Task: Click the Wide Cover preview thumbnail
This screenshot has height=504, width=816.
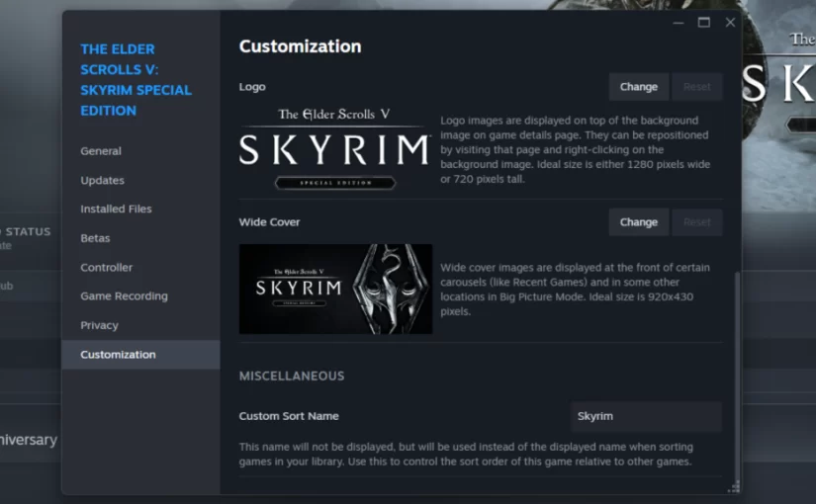Action: point(335,289)
